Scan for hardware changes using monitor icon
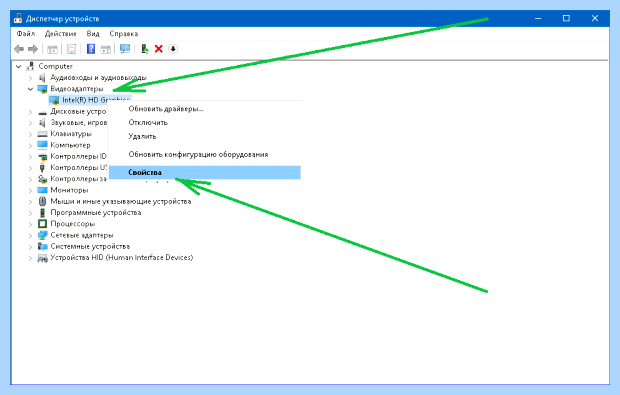The width and height of the screenshot is (620, 395). click(125, 49)
